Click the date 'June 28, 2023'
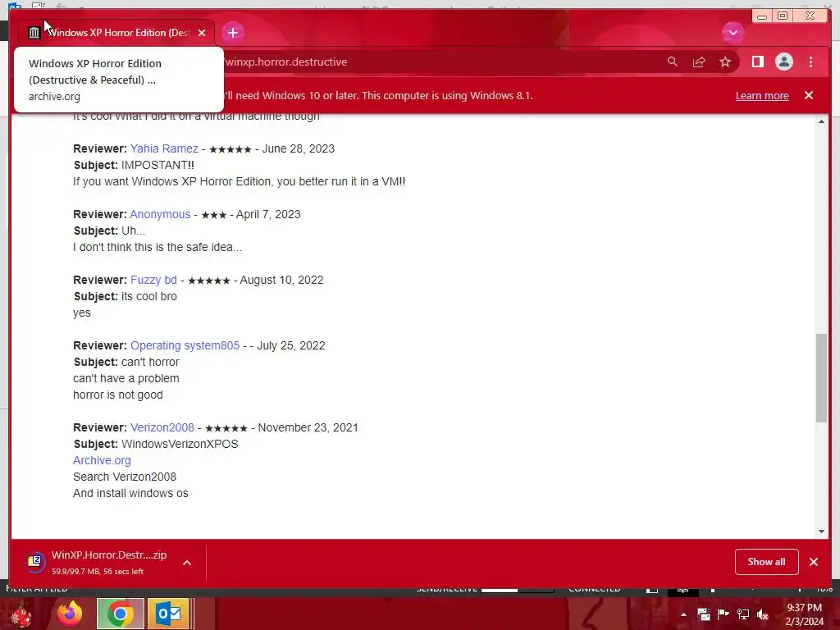840x630 pixels. pos(298,149)
